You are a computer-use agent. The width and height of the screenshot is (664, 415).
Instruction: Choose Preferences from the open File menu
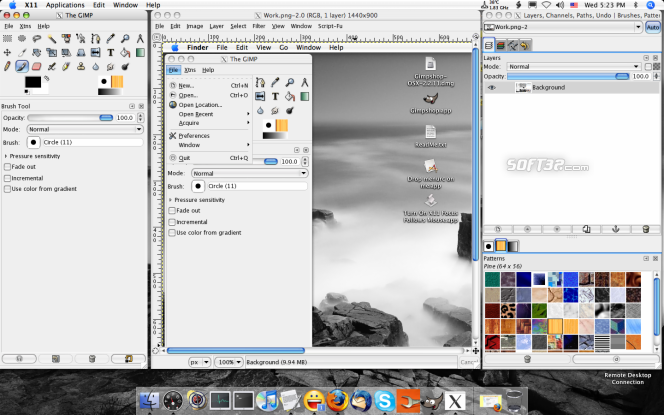click(x=194, y=135)
